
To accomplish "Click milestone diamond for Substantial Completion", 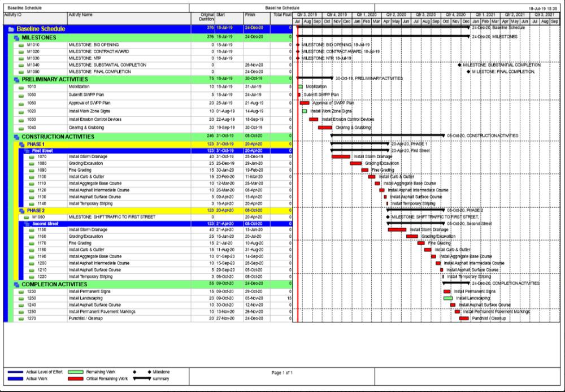I will click(459, 65).
